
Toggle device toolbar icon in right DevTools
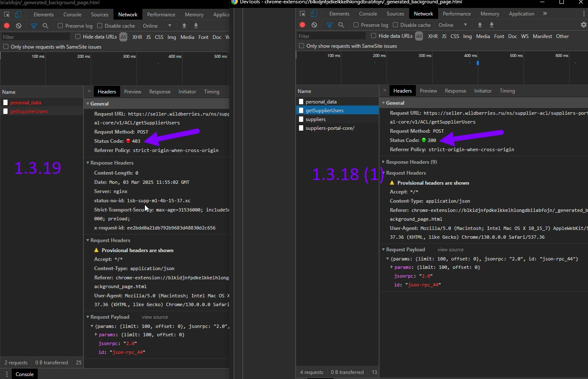click(x=314, y=14)
